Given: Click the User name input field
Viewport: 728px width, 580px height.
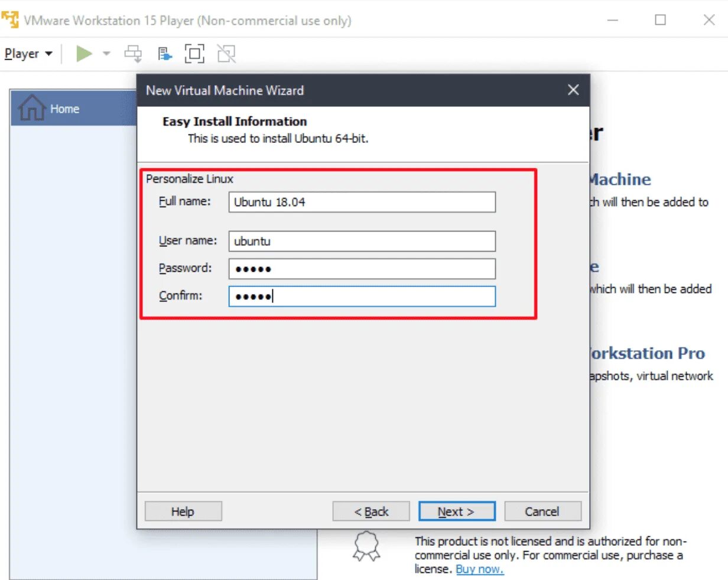Looking at the screenshot, I should pyautogui.click(x=362, y=241).
